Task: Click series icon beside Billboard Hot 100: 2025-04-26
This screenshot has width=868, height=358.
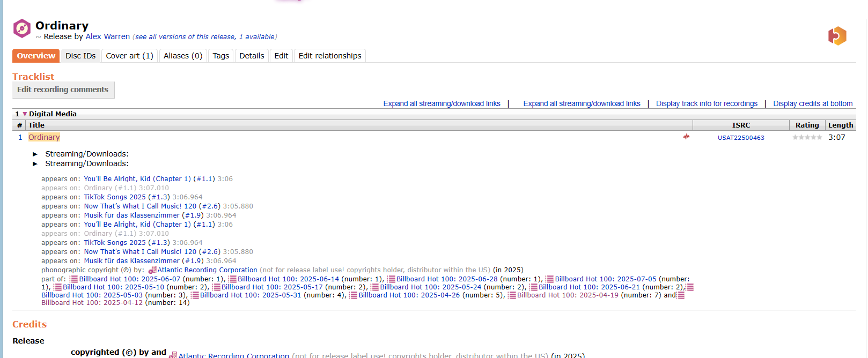Action: point(353,295)
